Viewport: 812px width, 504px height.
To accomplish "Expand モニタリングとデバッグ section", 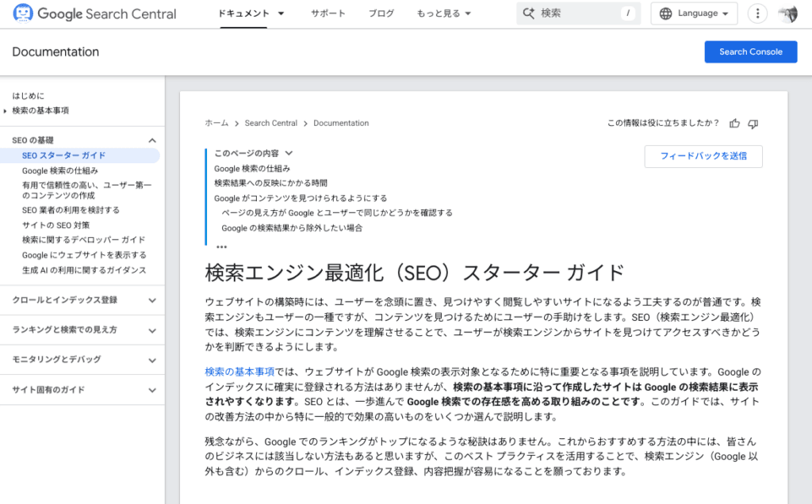I will 152,360.
